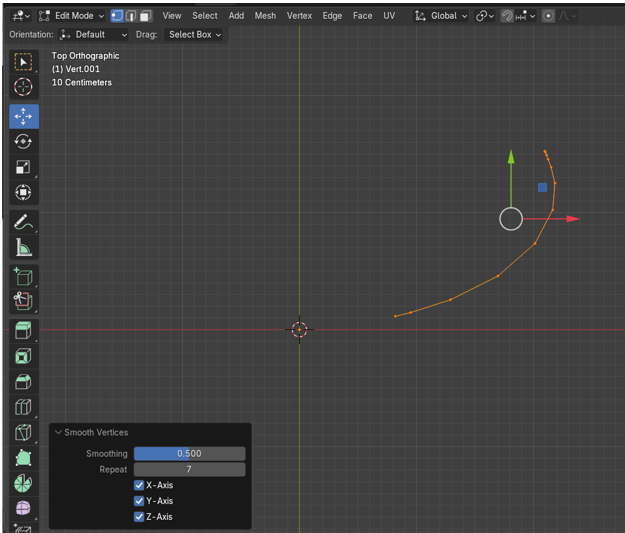Collapse the Smooth Vertices panel
The height and width of the screenshot is (533, 625).
(59, 433)
